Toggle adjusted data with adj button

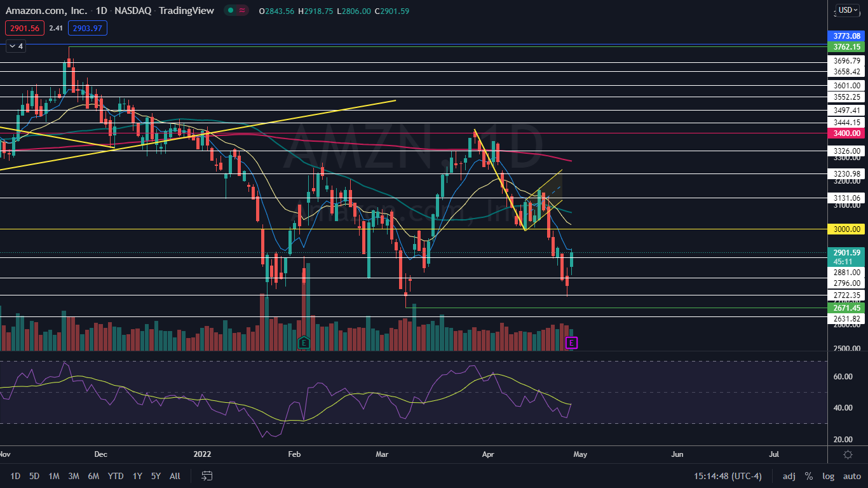[789, 476]
